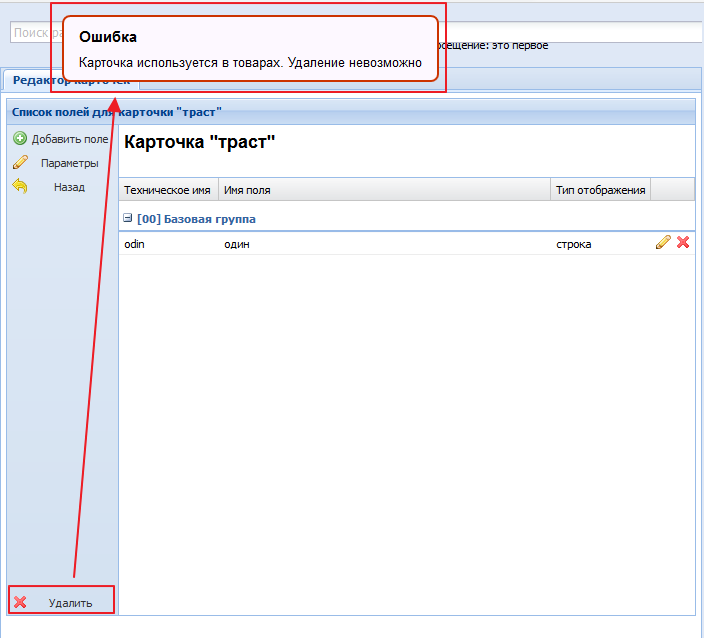This screenshot has height=638, width=704.
Task: Sort by the Техническое имя column header
Action: (x=166, y=190)
